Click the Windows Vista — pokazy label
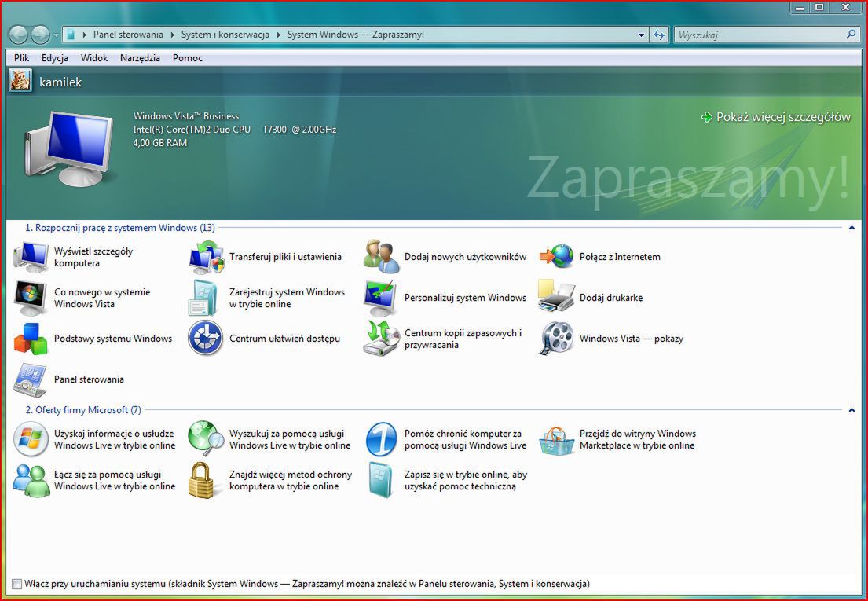The image size is (868, 601). 631,339
